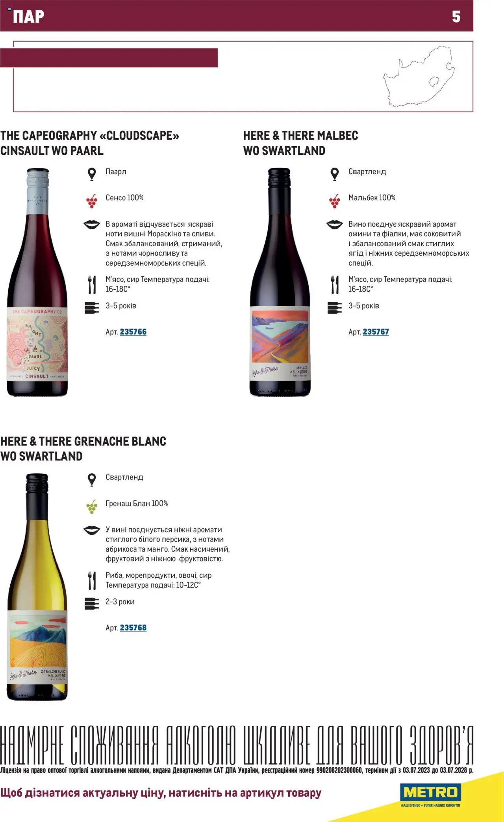The height and width of the screenshot is (822, 504).
Task: Select the Here & There Malbec bottle image
Action: (280, 282)
